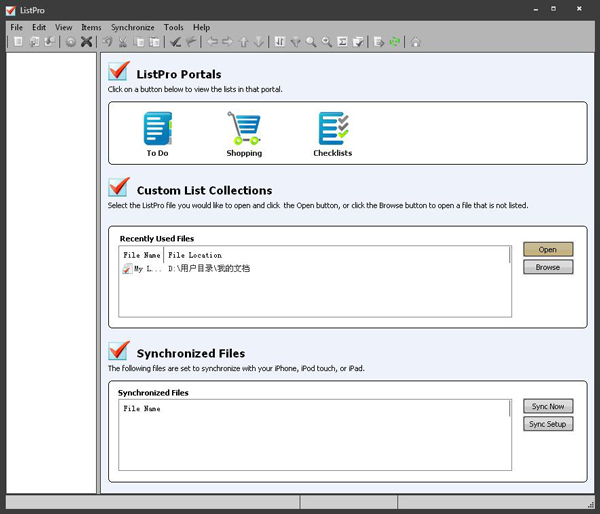Click the second toolbar icon, right of New
The image size is (600, 514).
point(34,41)
